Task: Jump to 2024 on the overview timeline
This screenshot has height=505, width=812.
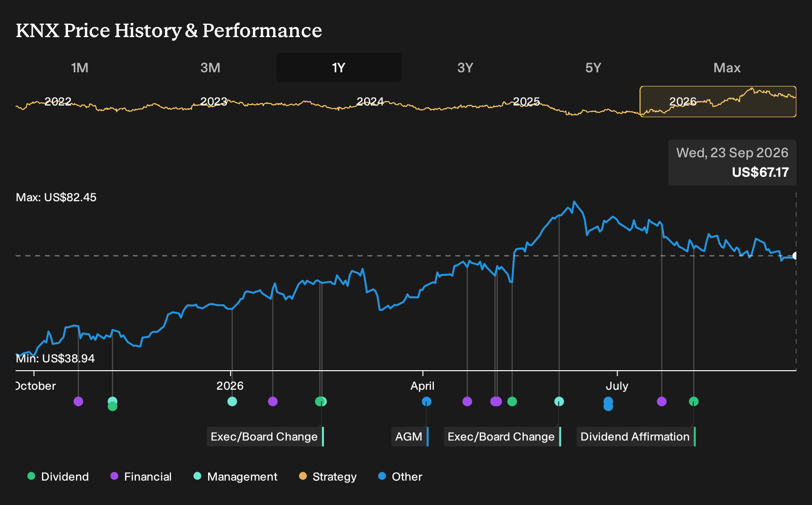Action: coord(370,102)
